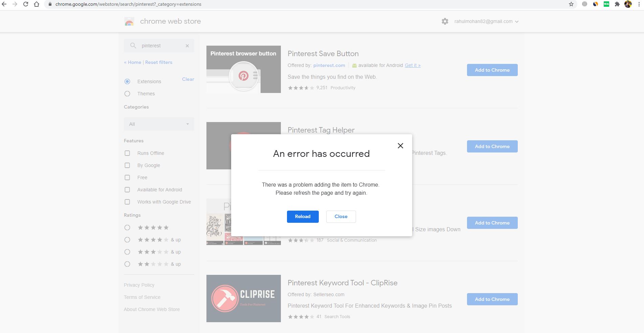Open the Pinterest browser button thumbnail
The width and height of the screenshot is (644, 333).
click(244, 69)
